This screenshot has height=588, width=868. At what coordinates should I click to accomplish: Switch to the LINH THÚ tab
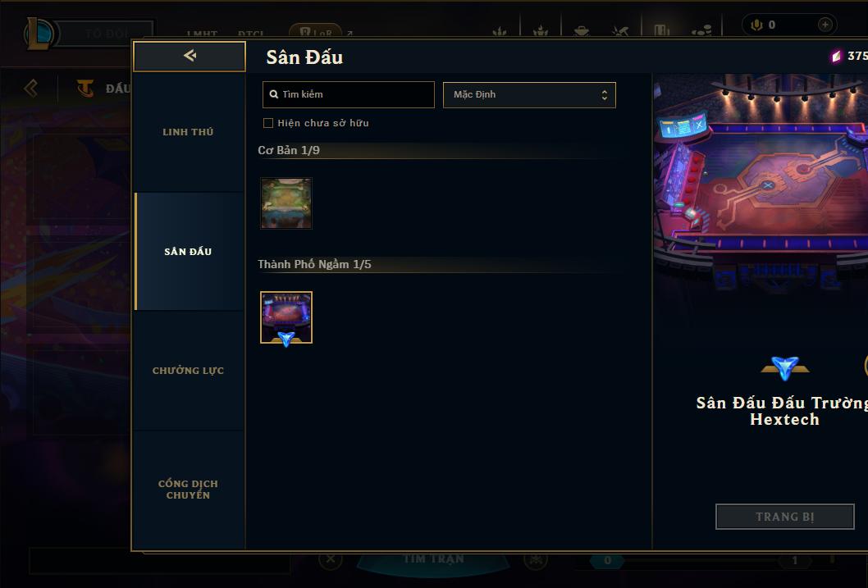pos(188,132)
